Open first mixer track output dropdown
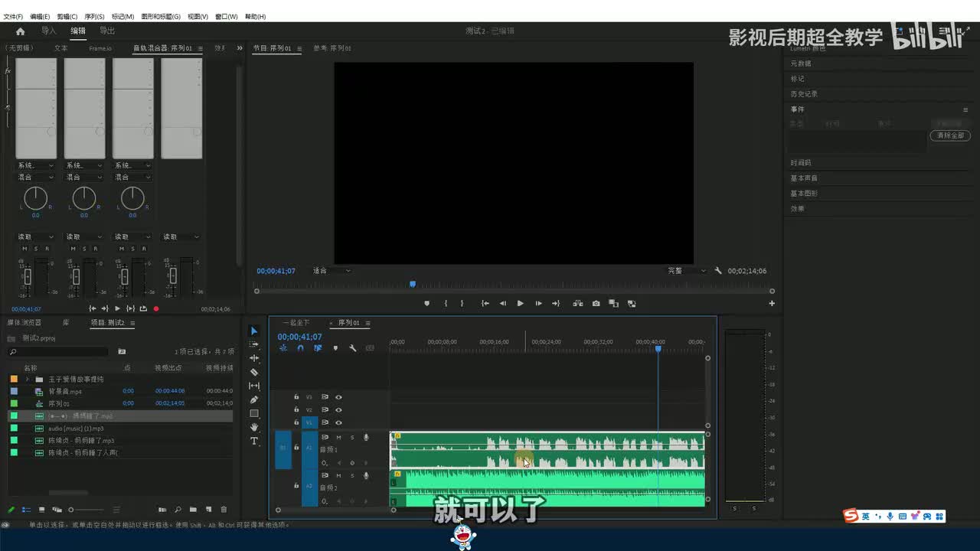 pyautogui.click(x=36, y=178)
